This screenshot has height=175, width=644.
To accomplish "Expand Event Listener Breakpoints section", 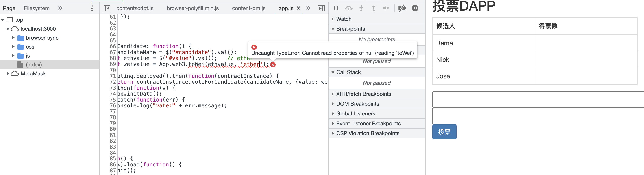I will (x=377, y=124).
